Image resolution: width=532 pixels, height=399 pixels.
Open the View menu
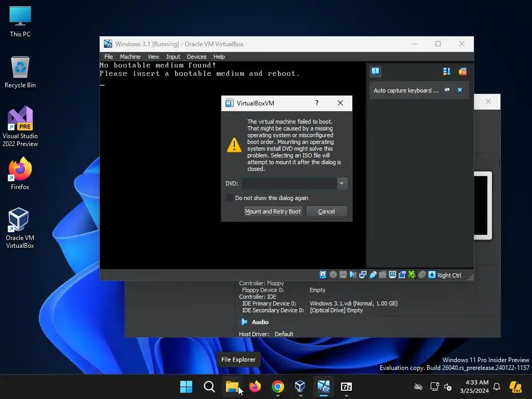pyautogui.click(x=153, y=57)
